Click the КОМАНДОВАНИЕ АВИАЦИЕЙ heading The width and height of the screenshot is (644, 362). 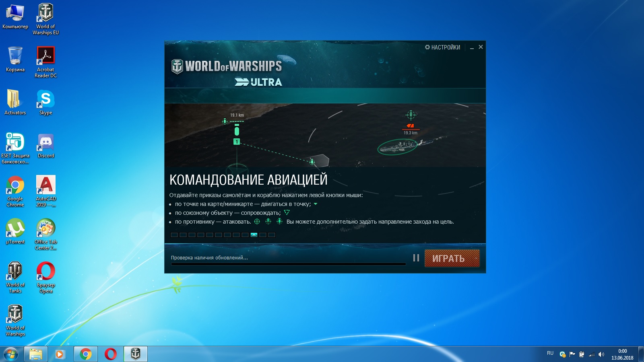(x=248, y=180)
